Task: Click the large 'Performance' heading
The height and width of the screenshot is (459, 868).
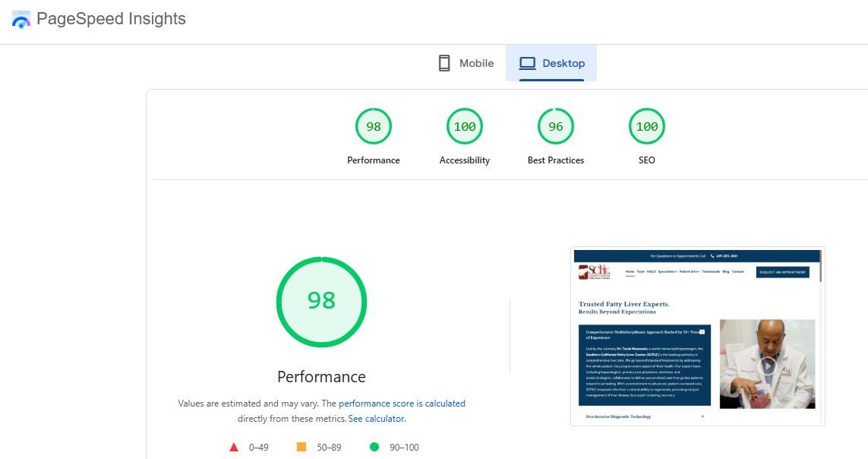Action: [x=322, y=376]
